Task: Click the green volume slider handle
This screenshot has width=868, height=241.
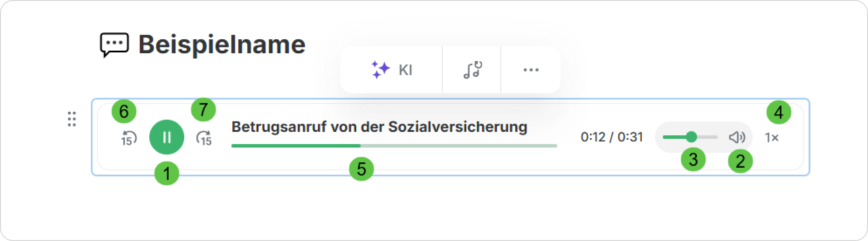Action: 691,137
